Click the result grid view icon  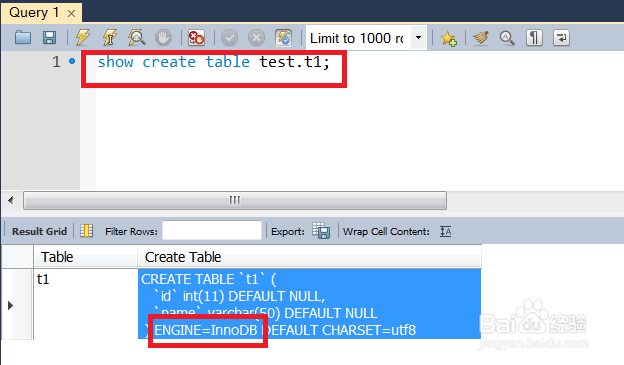pos(87,231)
